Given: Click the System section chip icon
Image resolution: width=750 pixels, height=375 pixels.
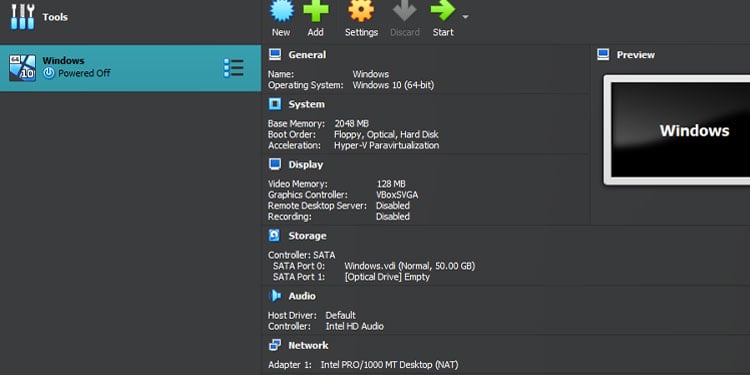Looking at the screenshot, I should point(275,104).
